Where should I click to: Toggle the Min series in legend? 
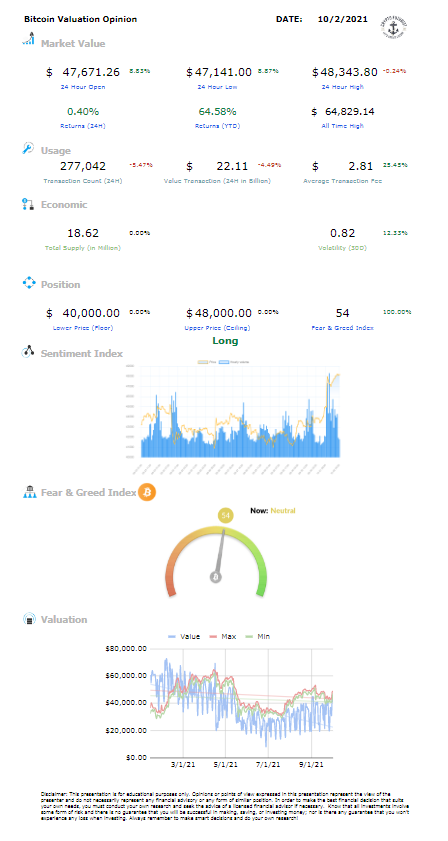click(258, 637)
